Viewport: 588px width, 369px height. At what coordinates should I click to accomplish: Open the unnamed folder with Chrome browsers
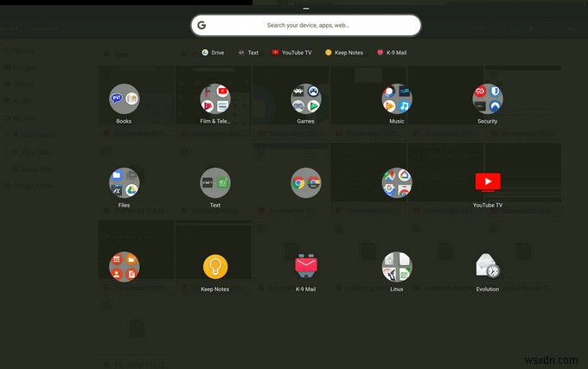click(x=306, y=183)
